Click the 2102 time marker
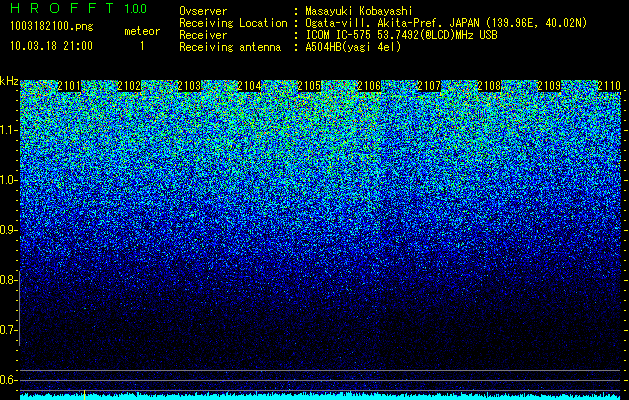Screen dimensions: 629x400 click(x=129, y=86)
